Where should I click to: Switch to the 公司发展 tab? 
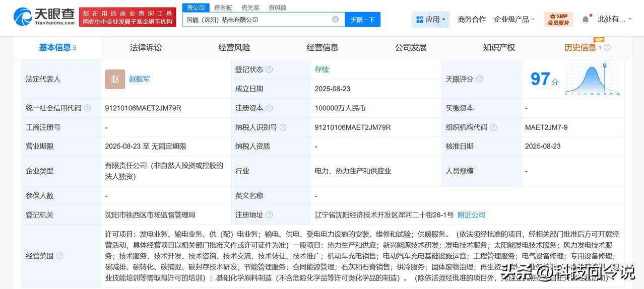(411, 47)
